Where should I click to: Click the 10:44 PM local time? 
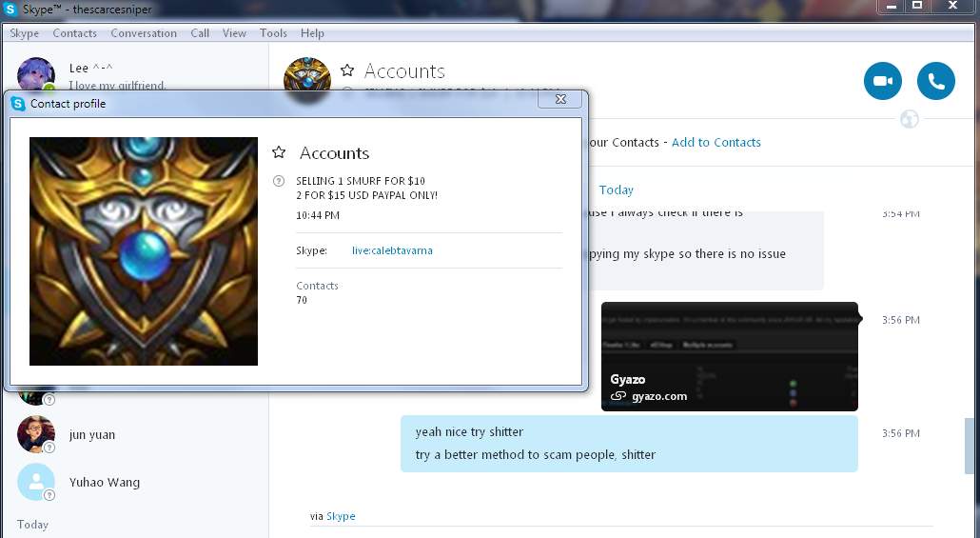(x=318, y=215)
